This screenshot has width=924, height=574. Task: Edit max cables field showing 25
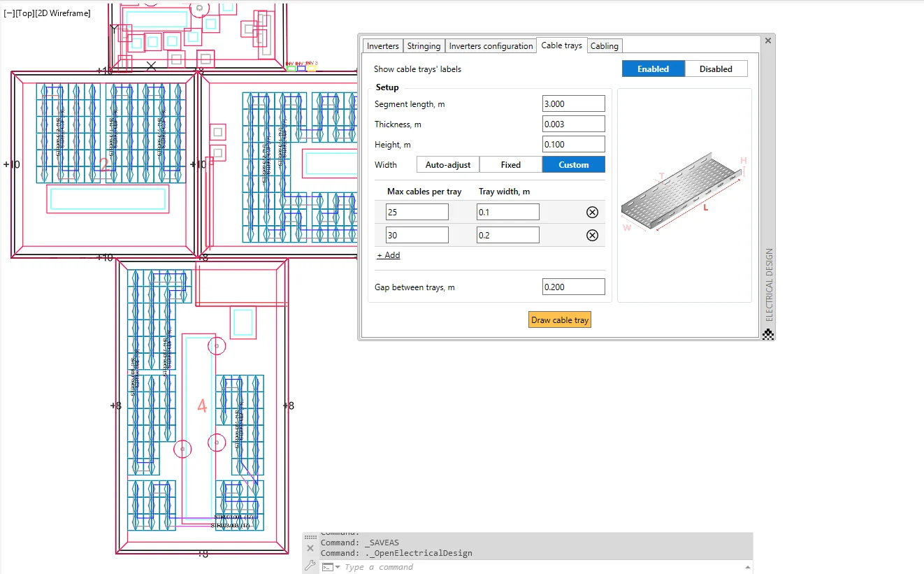[x=417, y=212]
